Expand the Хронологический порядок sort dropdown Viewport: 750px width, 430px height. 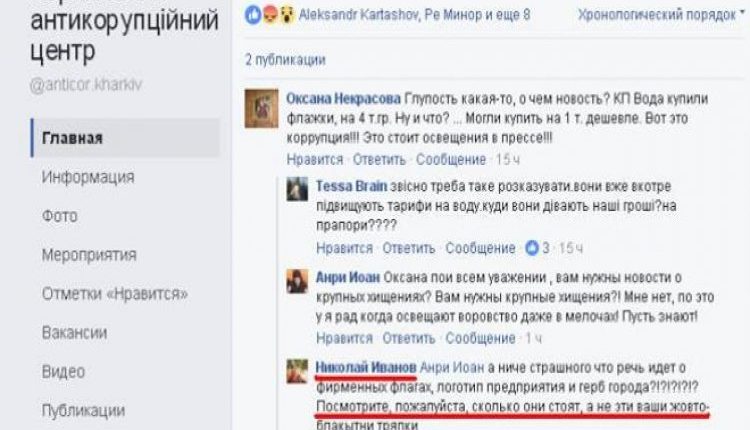[x=661, y=15]
